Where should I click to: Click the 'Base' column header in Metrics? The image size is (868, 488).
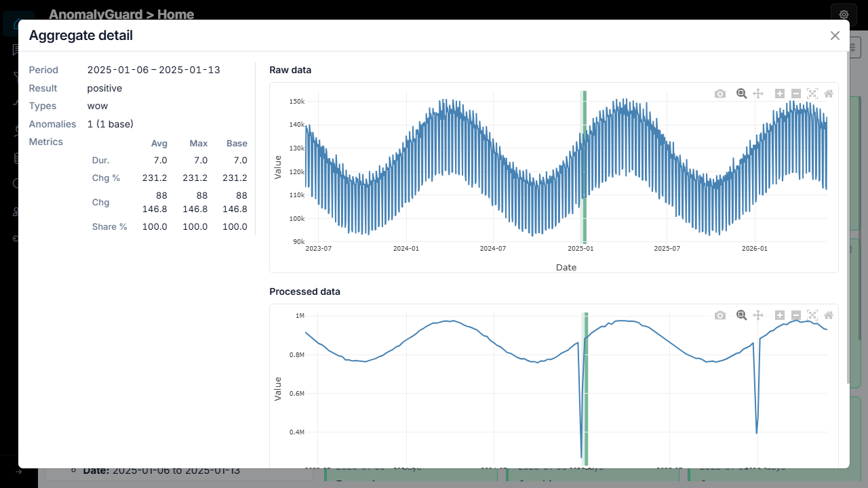[x=237, y=143]
